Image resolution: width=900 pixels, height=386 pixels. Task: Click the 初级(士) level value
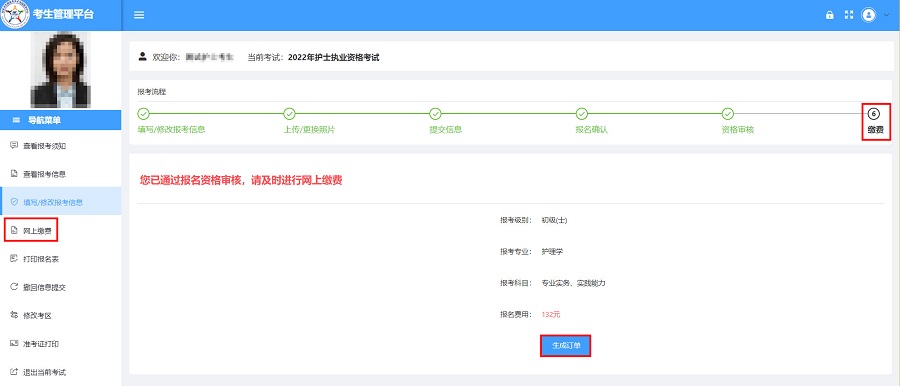554,220
